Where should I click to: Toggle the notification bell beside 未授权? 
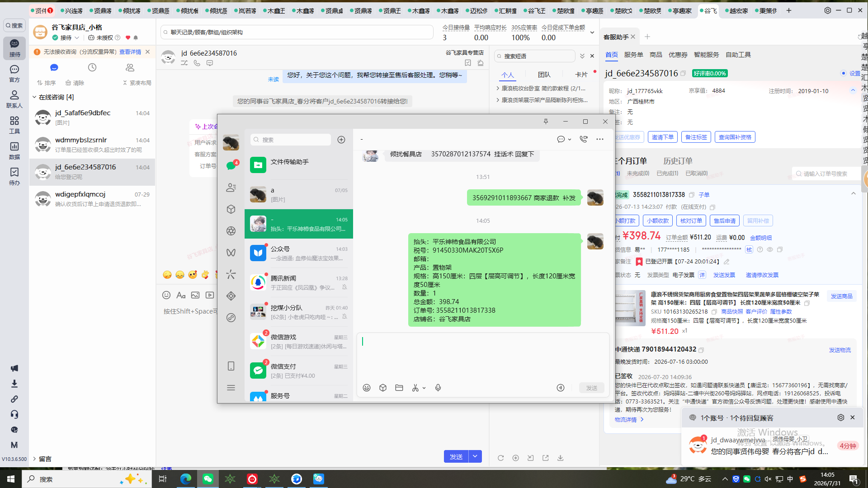click(136, 38)
